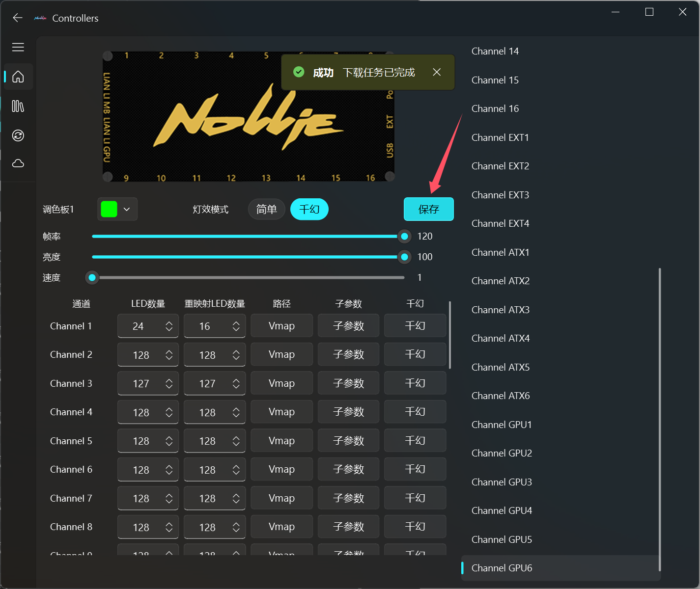Adjust the 亮度 brightness slider
This screenshot has width=700, height=589.
[248, 257]
